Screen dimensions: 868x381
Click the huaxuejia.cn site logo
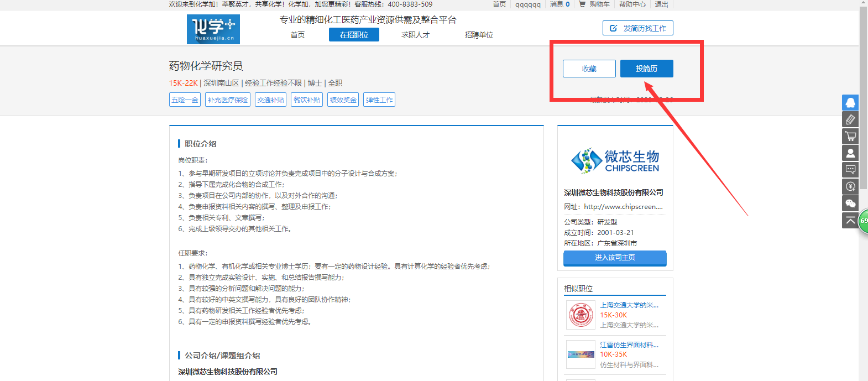pyautogui.click(x=213, y=29)
